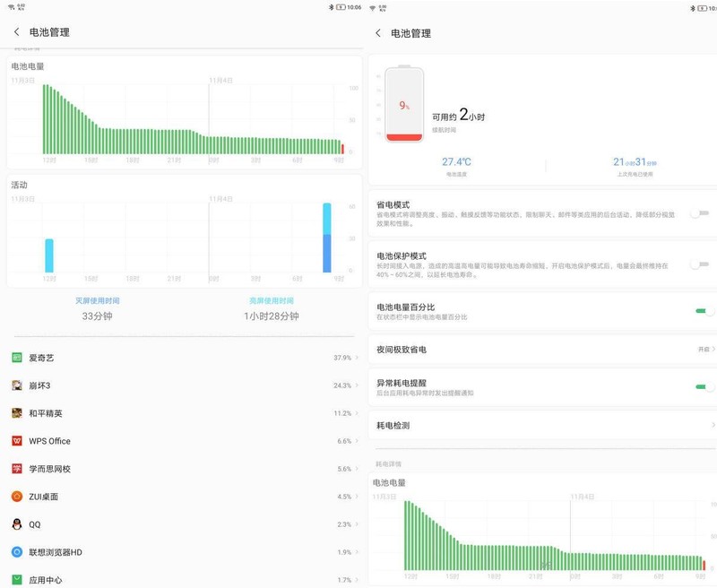Tap the 21小时31分钟 usage time value

point(635,162)
